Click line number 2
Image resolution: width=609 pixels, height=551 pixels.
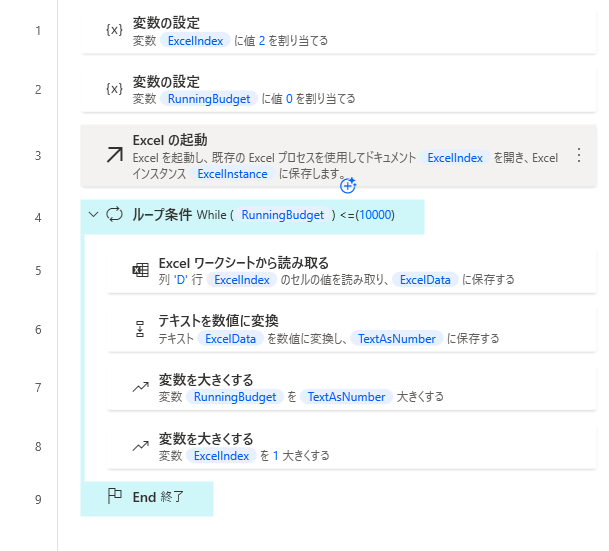38,90
